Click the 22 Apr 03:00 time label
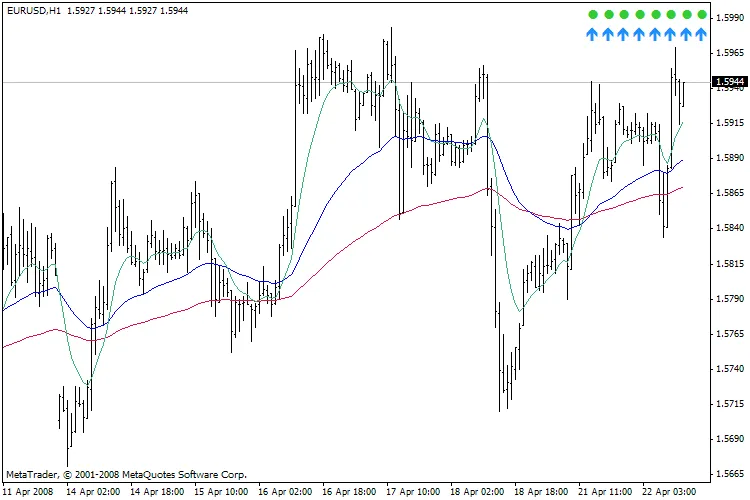 pyautogui.click(x=670, y=491)
